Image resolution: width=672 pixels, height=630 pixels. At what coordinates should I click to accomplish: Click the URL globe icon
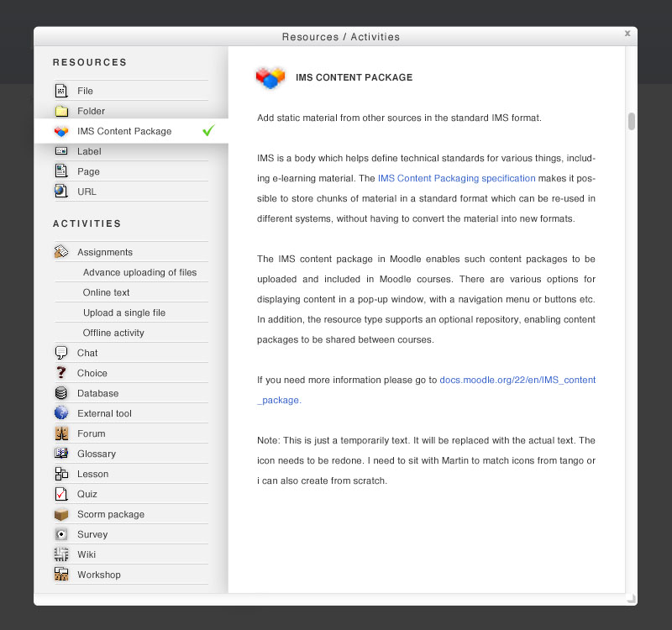[61, 192]
